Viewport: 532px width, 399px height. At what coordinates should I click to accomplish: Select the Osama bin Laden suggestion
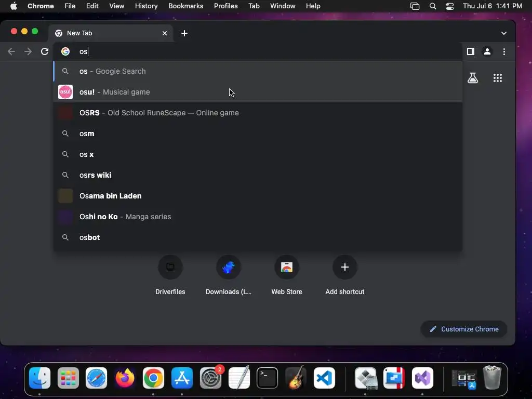258,196
